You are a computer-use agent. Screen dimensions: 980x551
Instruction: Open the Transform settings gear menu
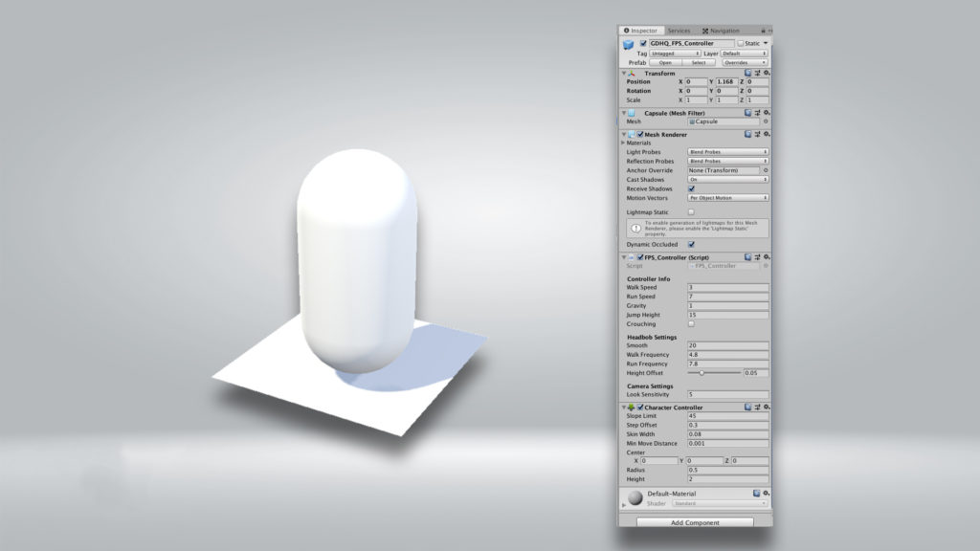tap(767, 73)
